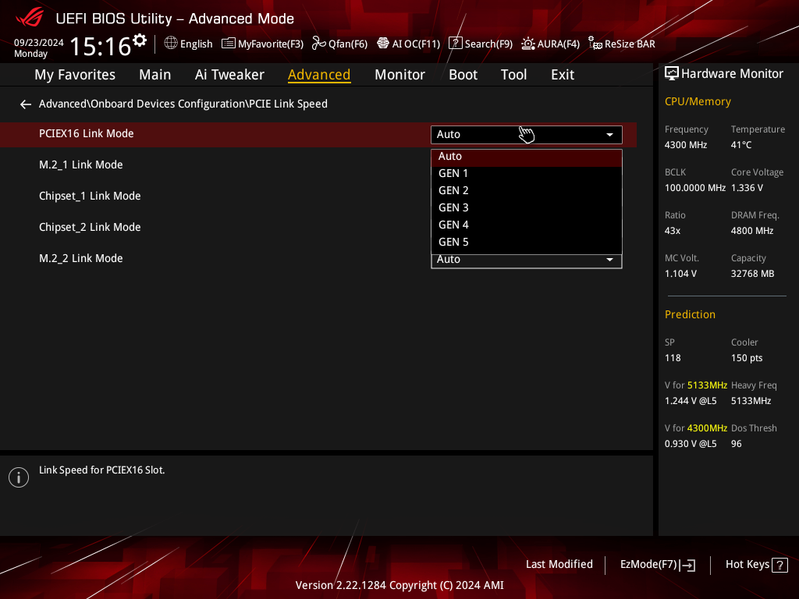
Task: Select the Chipset_1 Link Mode row
Action: tap(90, 197)
